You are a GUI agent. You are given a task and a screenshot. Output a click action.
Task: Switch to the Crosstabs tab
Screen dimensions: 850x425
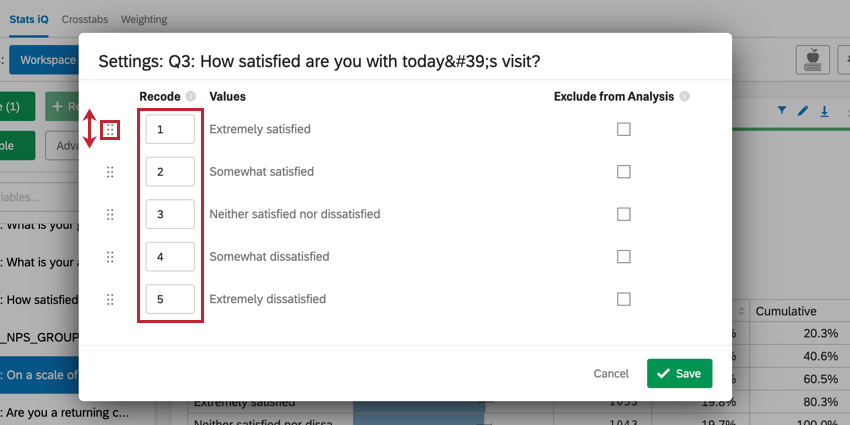coord(85,19)
